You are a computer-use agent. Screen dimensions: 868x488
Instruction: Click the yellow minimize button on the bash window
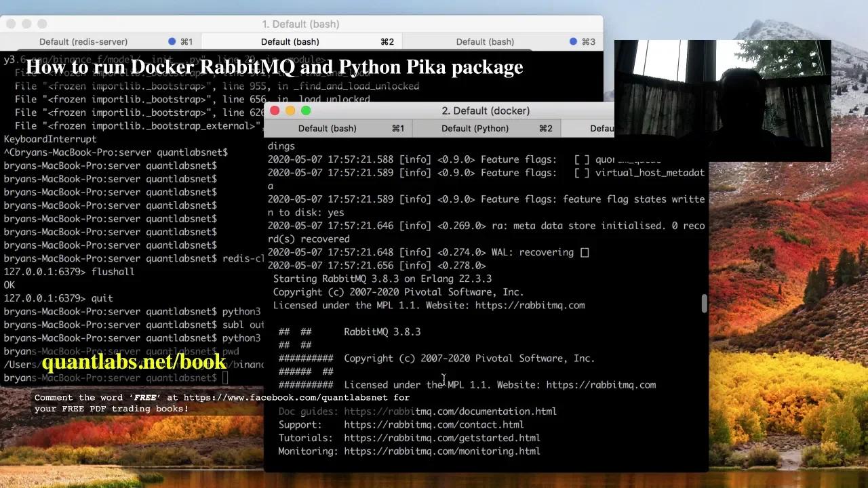tap(26, 23)
